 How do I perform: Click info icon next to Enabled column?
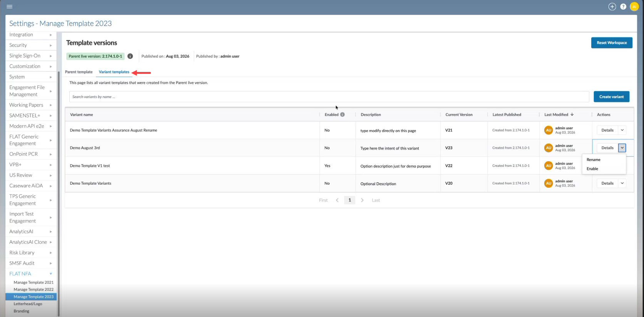[x=342, y=115]
